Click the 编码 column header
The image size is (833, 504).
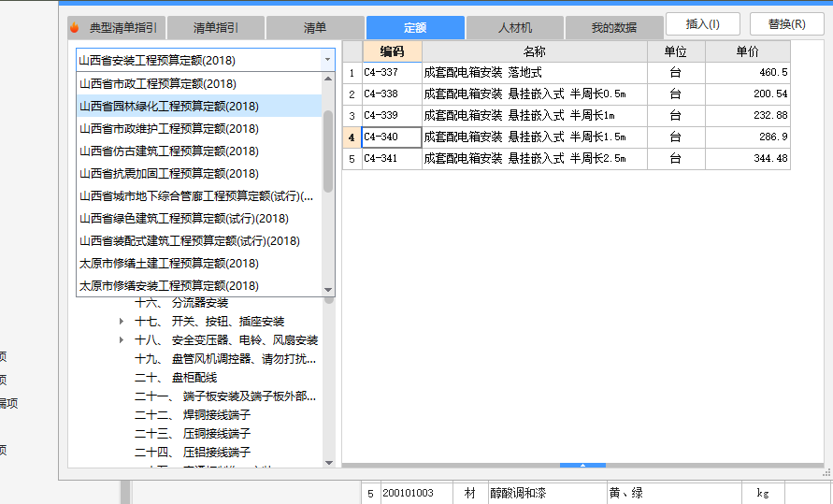392,51
